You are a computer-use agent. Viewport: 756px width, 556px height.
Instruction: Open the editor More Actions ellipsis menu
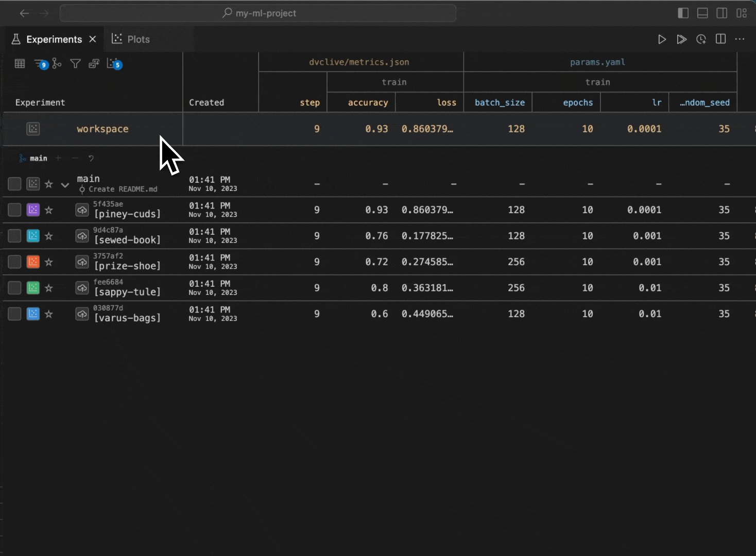740,39
